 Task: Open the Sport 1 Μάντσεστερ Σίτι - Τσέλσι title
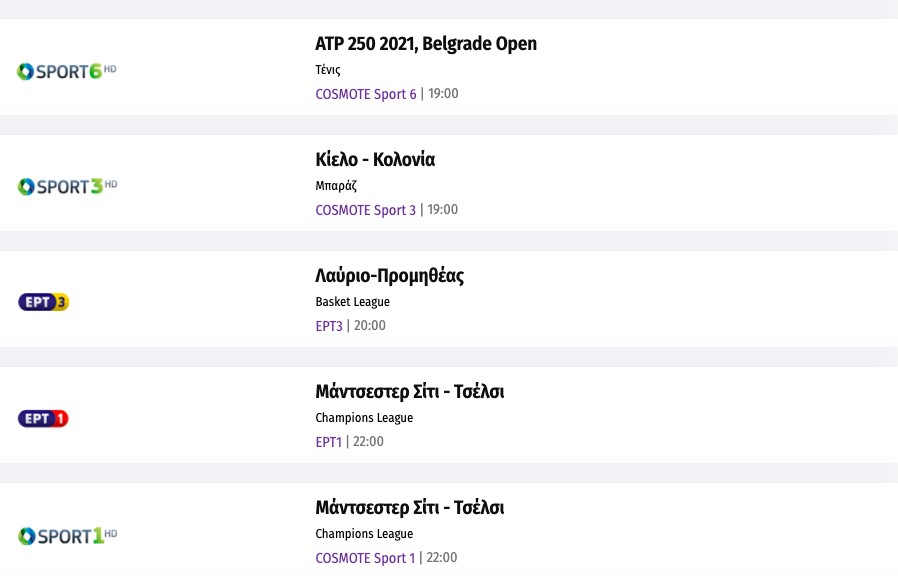tap(410, 508)
